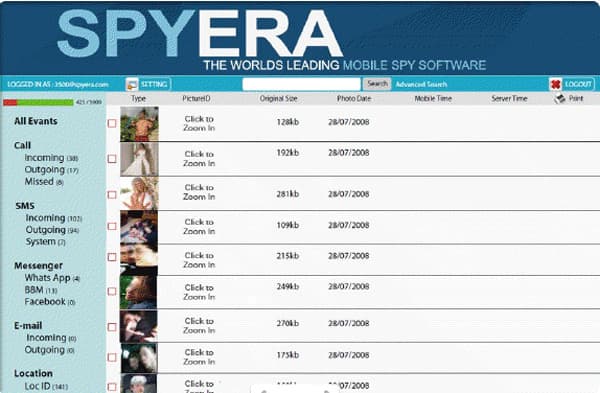Tick the checkbox for the 281kb photo
600x393 pixels.
pos(112,195)
